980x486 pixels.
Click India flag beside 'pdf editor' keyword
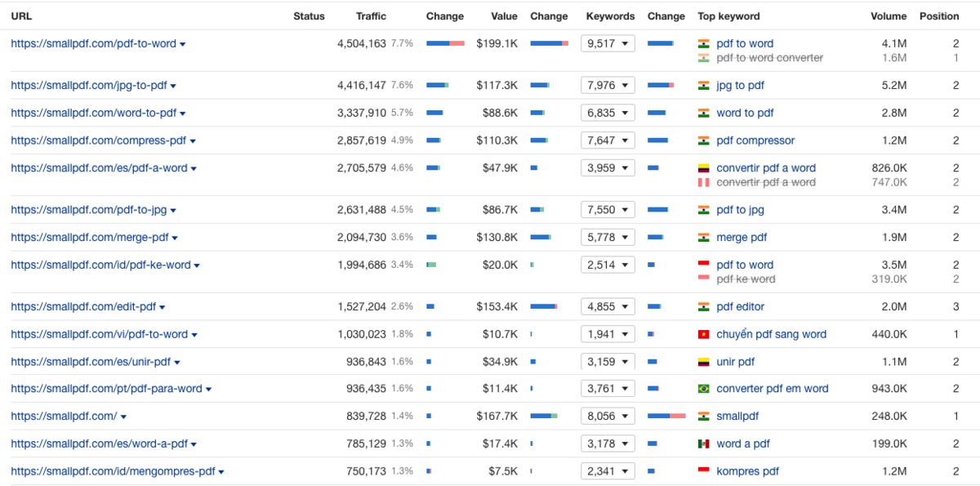(x=703, y=307)
